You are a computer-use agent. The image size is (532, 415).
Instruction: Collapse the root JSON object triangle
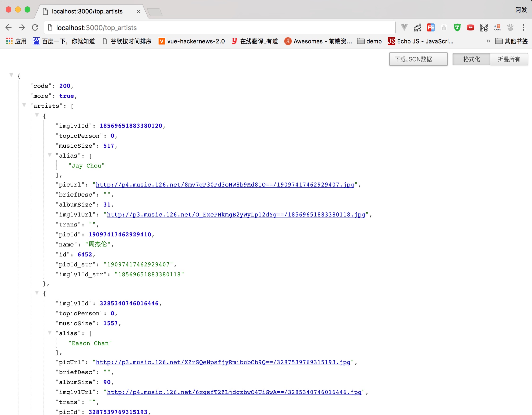tap(11, 75)
